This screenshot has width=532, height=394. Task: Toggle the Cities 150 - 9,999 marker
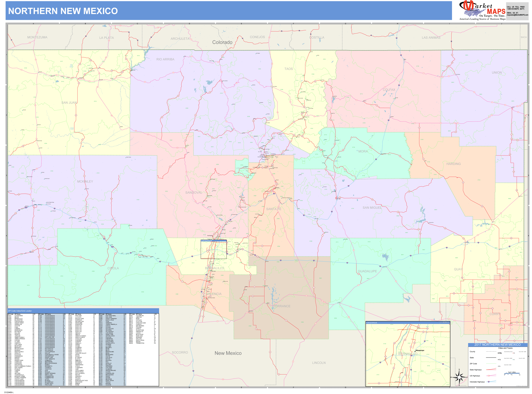pos(513,360)
